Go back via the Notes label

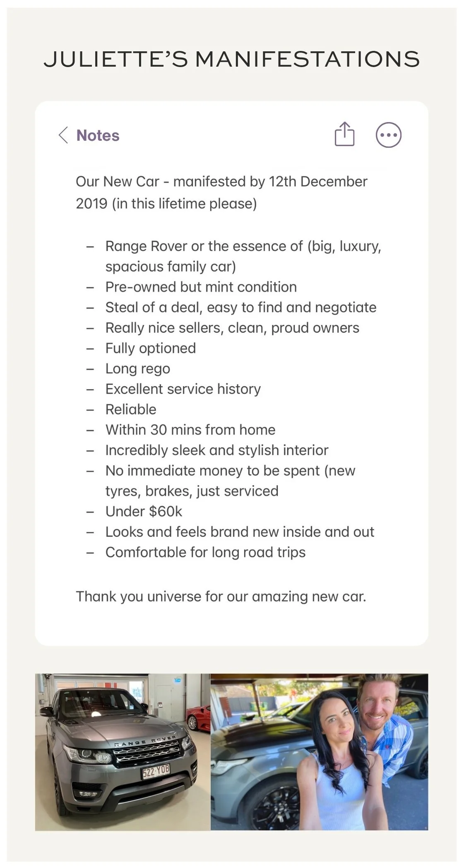click(98, 135)
